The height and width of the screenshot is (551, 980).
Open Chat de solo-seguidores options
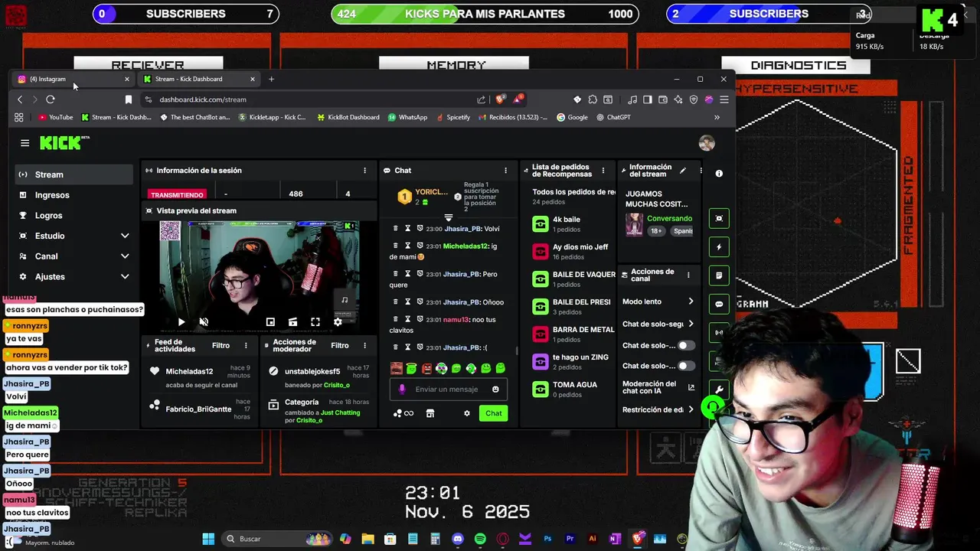(658, 324)
